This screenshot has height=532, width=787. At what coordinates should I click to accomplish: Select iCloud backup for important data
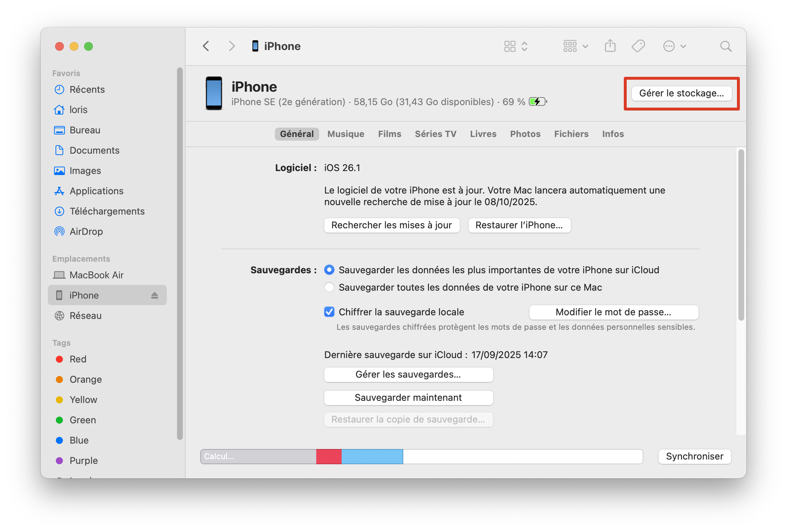pos(329,270)
